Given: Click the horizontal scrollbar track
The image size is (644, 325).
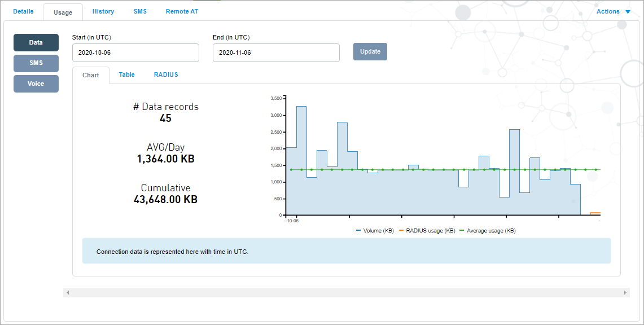Looking at the screenshot, I should coord(346,293).
